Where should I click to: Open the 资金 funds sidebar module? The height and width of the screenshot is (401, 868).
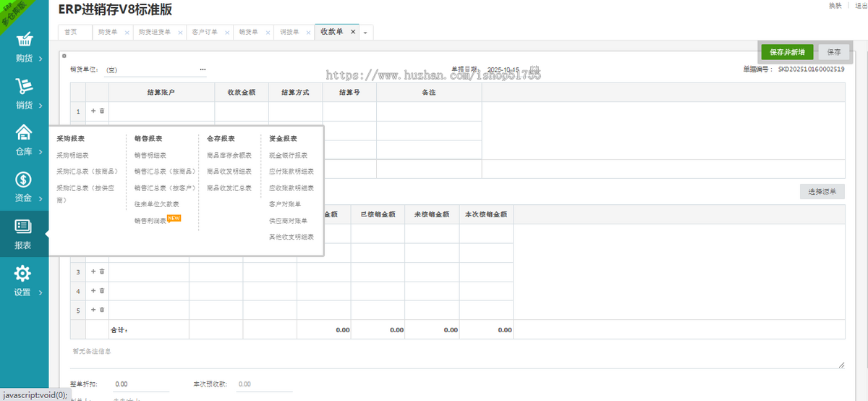[x=24, y=187]
